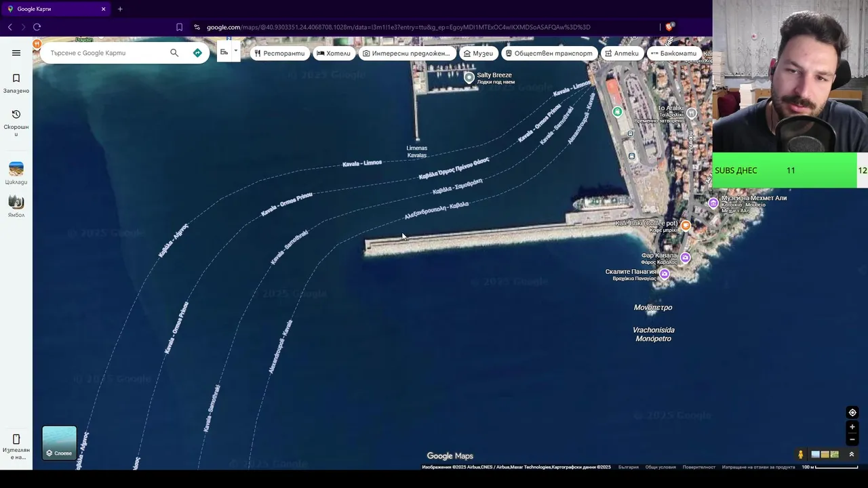The width and height of the screenshot is (868, 488).
Task: Click the green marker near the port road
Action: point(617,112)
